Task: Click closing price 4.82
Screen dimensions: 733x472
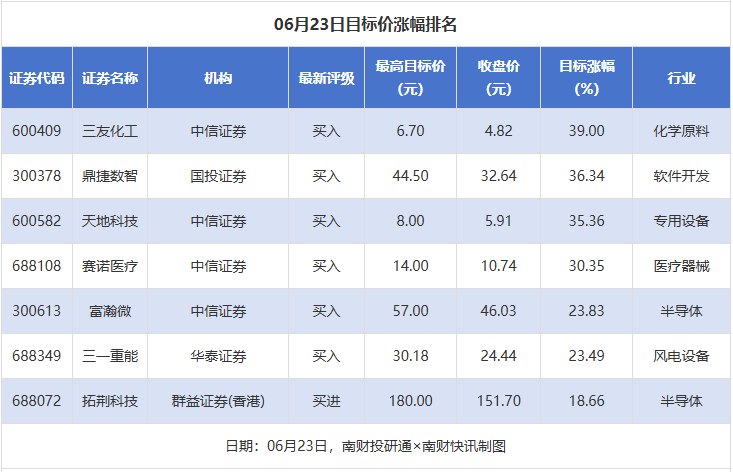Action: point(498,131)
